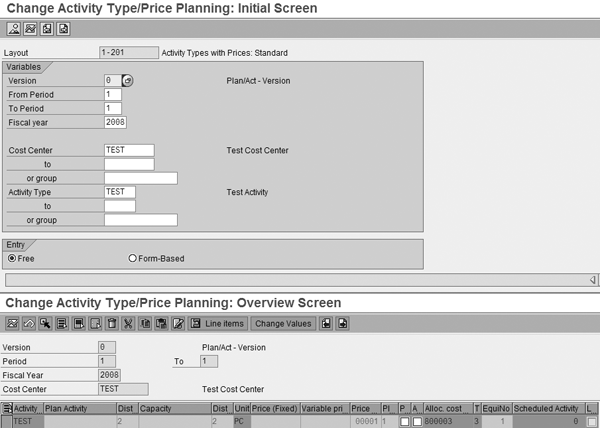Open the Line items button
Image resolution: width=600 pixels, height=428 pixels.
click(218, 324)
